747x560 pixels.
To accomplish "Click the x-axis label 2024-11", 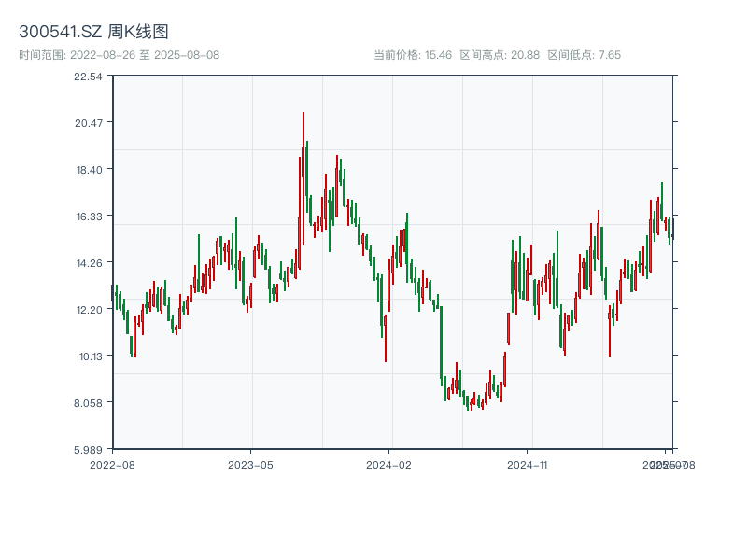I will pos(527,465).
